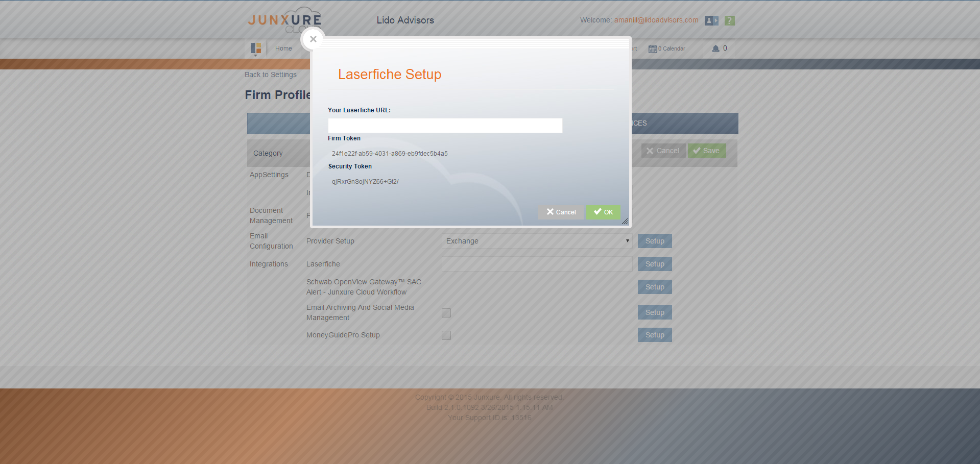The width and height of the screenshot is (980, 464).
Task: Click the Provider Setup label
Action: tap(330, 241)
